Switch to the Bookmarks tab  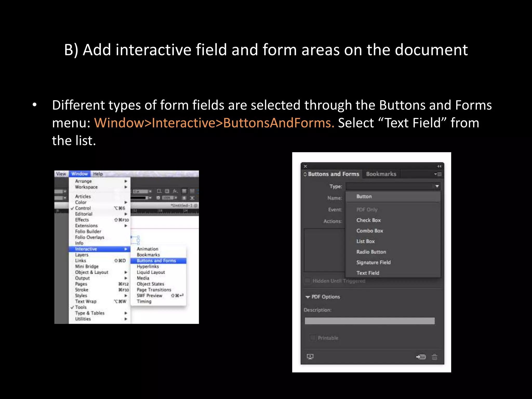tap(381, 174)
